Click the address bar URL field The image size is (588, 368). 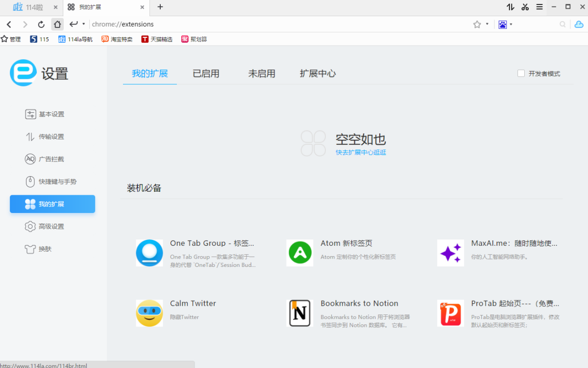coord(274,24)
